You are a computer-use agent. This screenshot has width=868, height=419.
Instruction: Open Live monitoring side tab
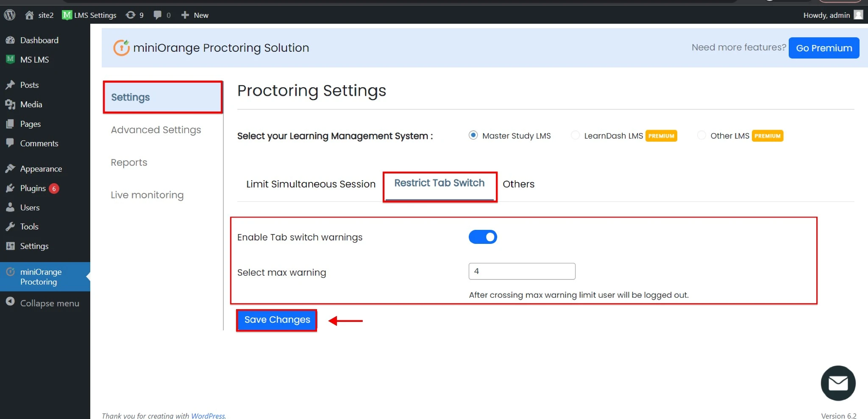[x=147, y=195]
